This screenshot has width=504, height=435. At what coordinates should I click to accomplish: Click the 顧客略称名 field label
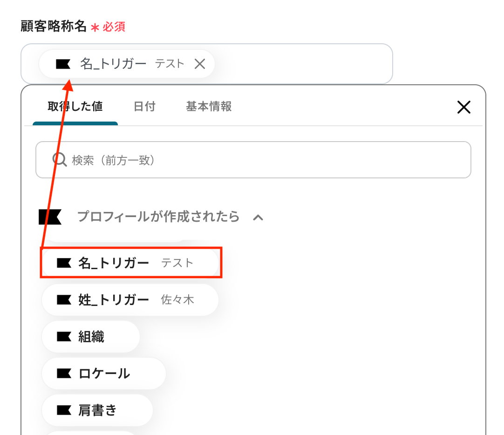(x=54, y=27)
